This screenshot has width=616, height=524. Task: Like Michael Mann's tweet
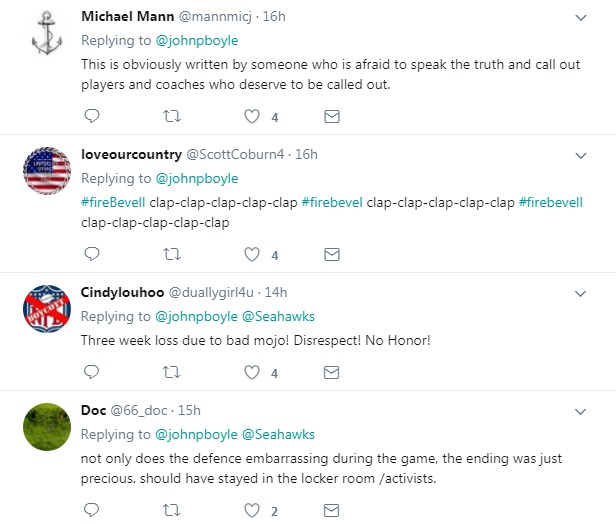tap(252, 117)
